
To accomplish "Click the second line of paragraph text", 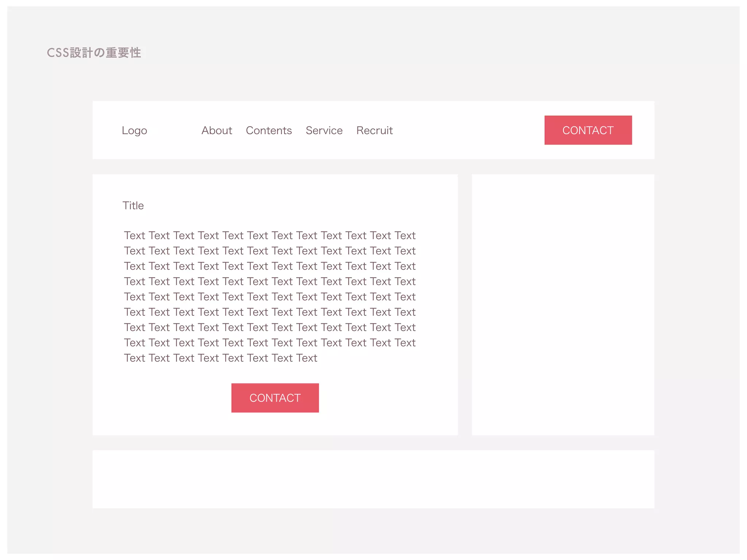I will (270, 251).
